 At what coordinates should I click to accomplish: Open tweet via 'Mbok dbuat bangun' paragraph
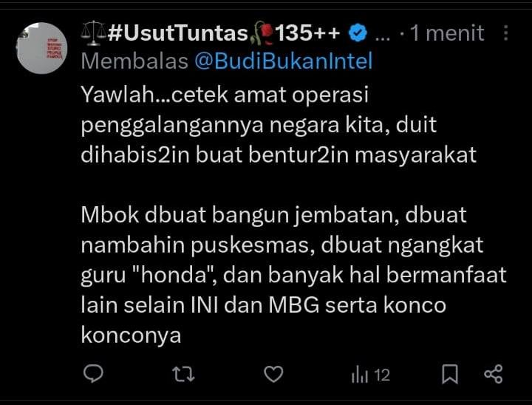293,275
